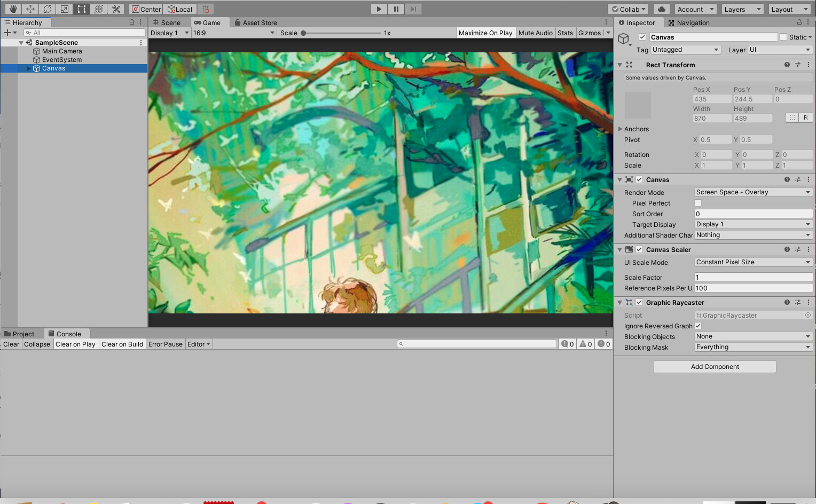Select the Hand tool
The image size is (816, 504).
point(13,9)
